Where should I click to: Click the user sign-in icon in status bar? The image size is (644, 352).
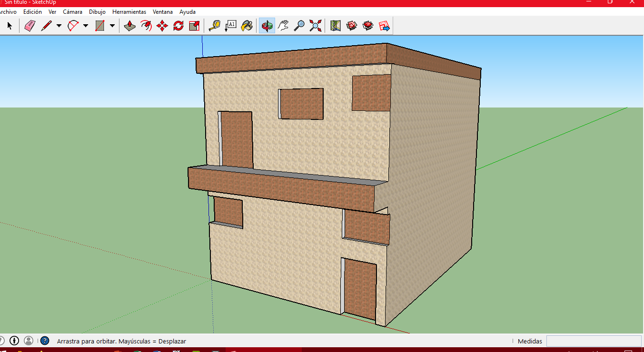(29, 341)
